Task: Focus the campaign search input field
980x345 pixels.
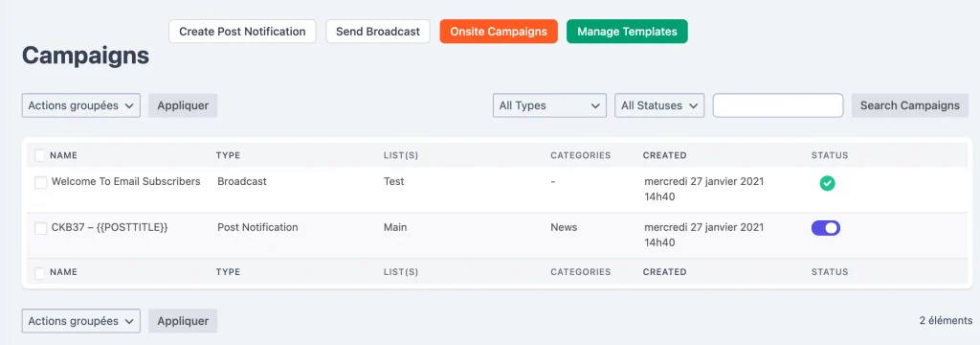Action: (778, 105)
